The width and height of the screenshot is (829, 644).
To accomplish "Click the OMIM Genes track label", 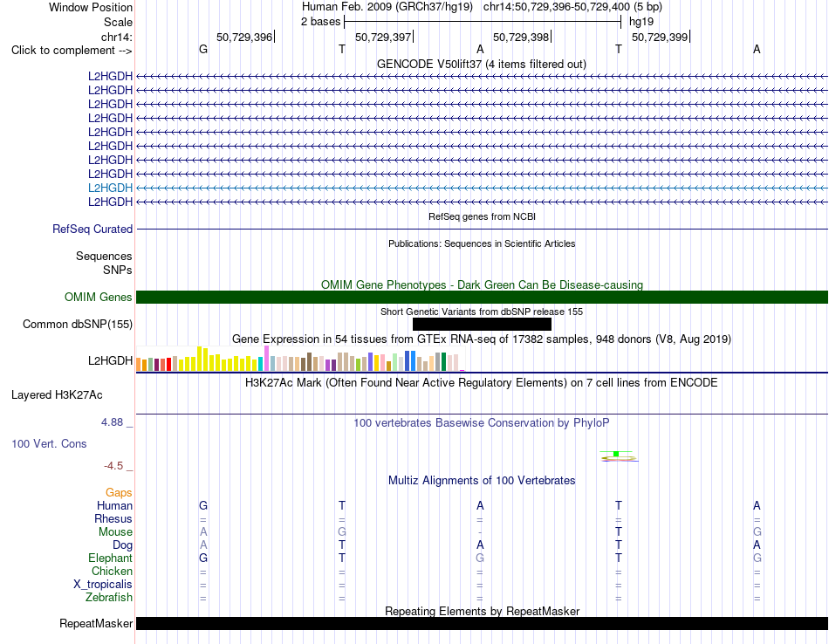I will (x=98, y=298).
